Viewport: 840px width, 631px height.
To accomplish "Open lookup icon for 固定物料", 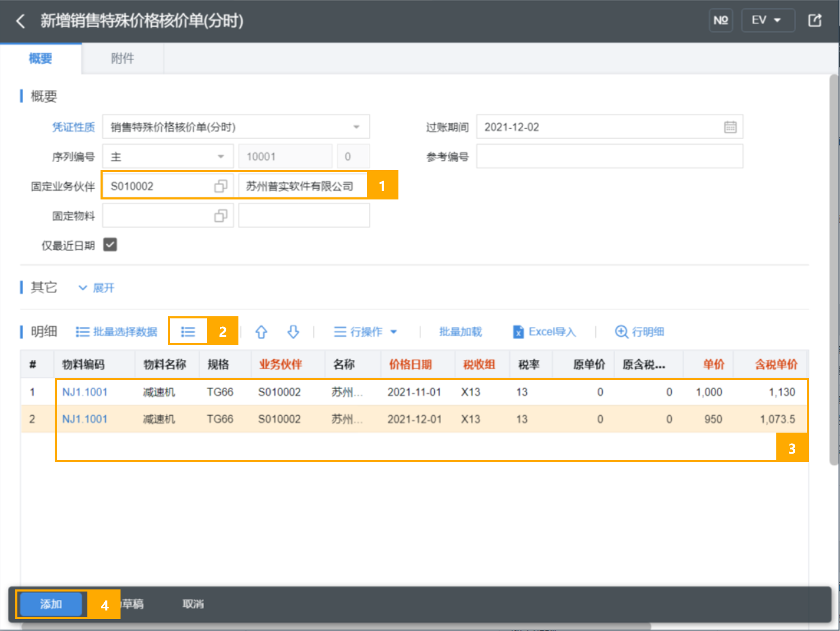I will pos(221,216).
